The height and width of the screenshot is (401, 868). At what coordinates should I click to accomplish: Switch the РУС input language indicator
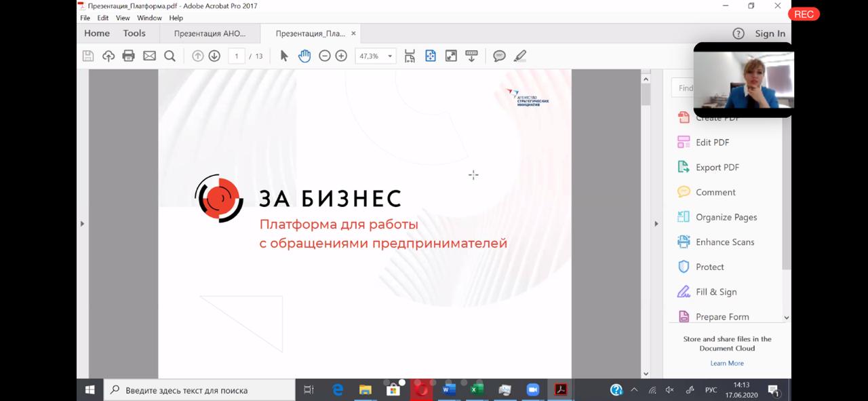(711, 390)
